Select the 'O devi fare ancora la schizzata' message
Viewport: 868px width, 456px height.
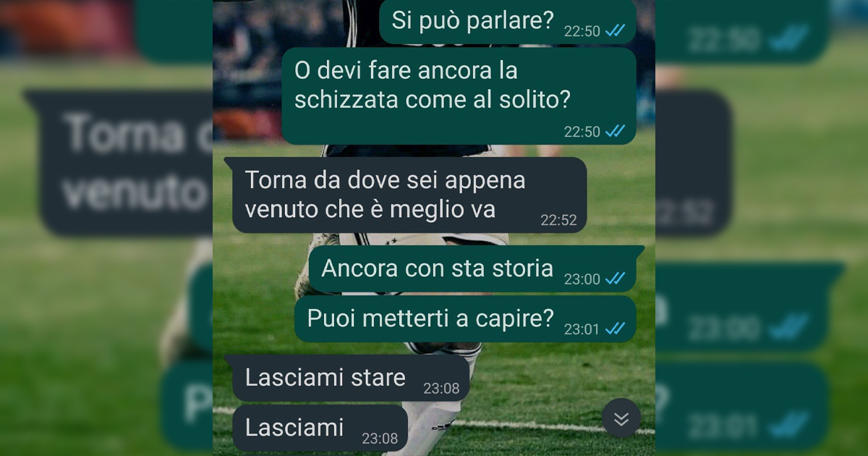pos(459,96)
